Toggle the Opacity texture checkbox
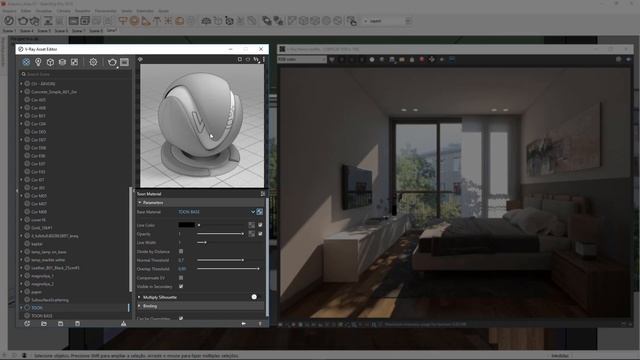The image size is (640, 360). coord(260,234)
